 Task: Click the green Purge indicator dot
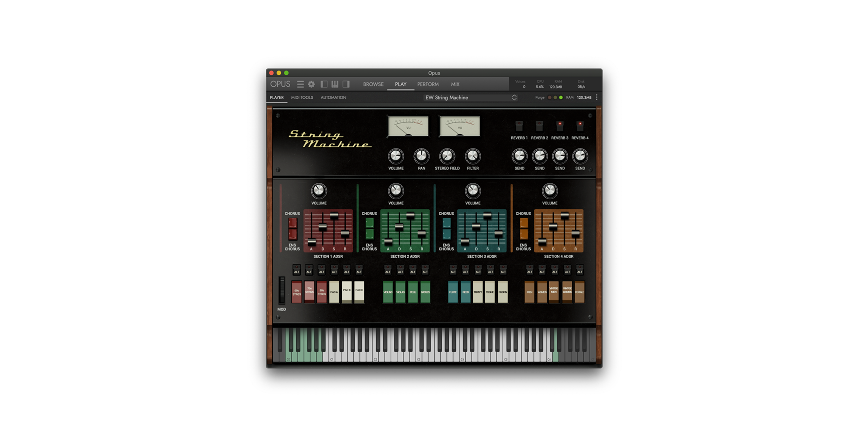coord(561,97)
